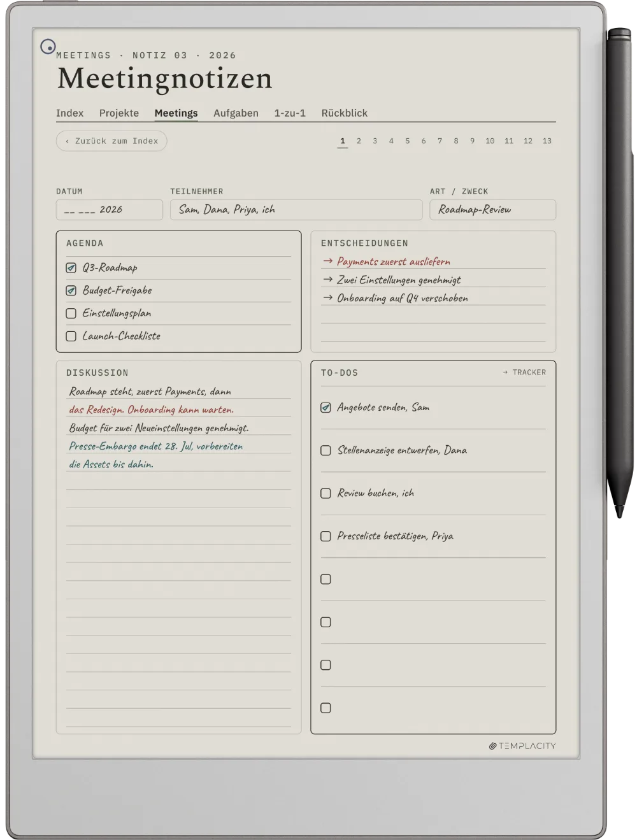Screen dimensions: 637x840
Task: Tap the circular menu icon at top left
Action: pos(48,46)
